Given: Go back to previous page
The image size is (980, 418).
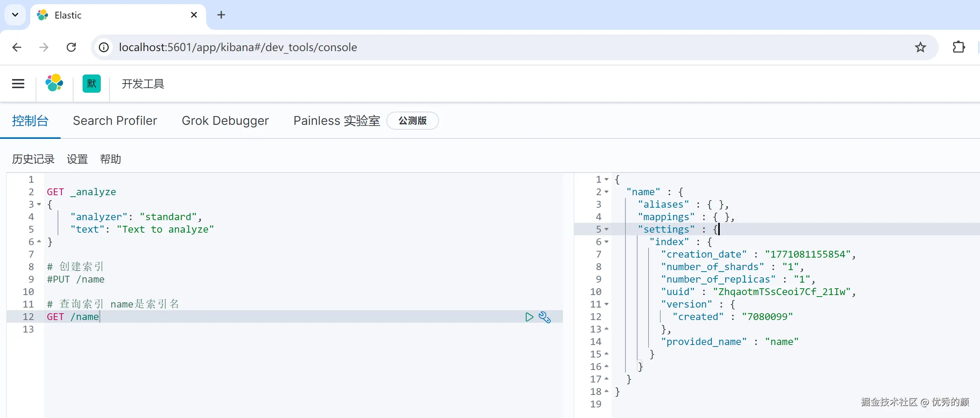Looking at the screenshot, I should pos(17,47).
